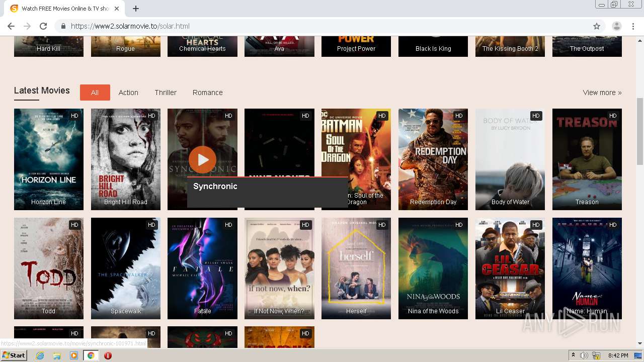Screen dimensions: 644x362
Task: View site security lock info
Action: pos(63,26)
